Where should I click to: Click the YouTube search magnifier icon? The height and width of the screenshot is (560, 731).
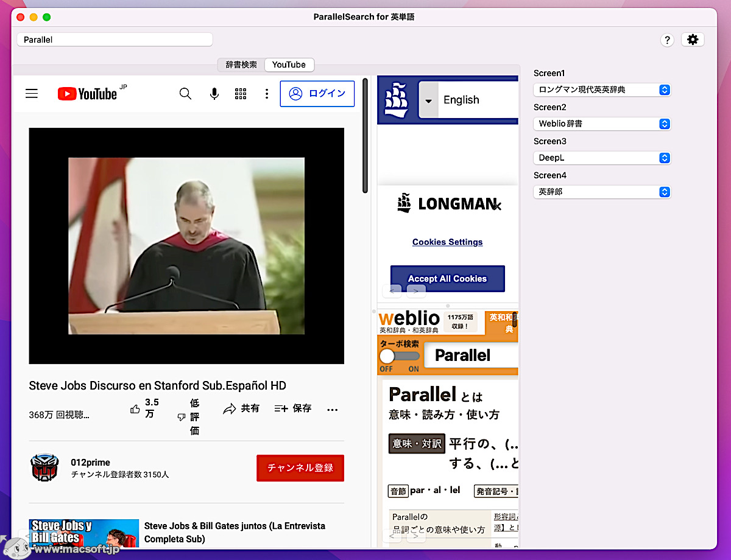[185, 94]
